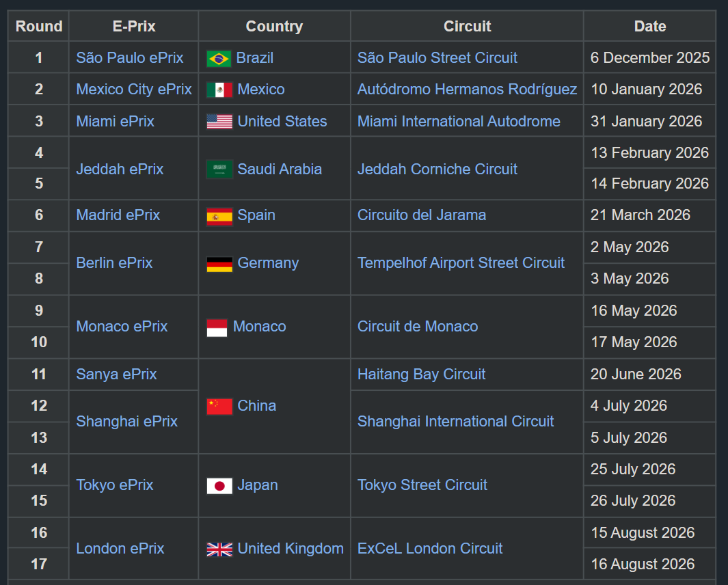Follow the Spain country link
Viewport: 728px width, 585px height.
pos(256,215)
